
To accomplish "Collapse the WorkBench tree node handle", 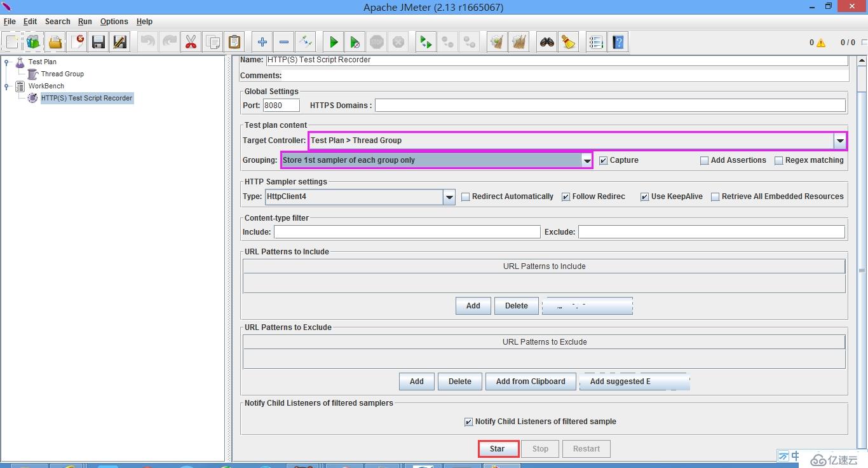I will (x=7, y=86).
